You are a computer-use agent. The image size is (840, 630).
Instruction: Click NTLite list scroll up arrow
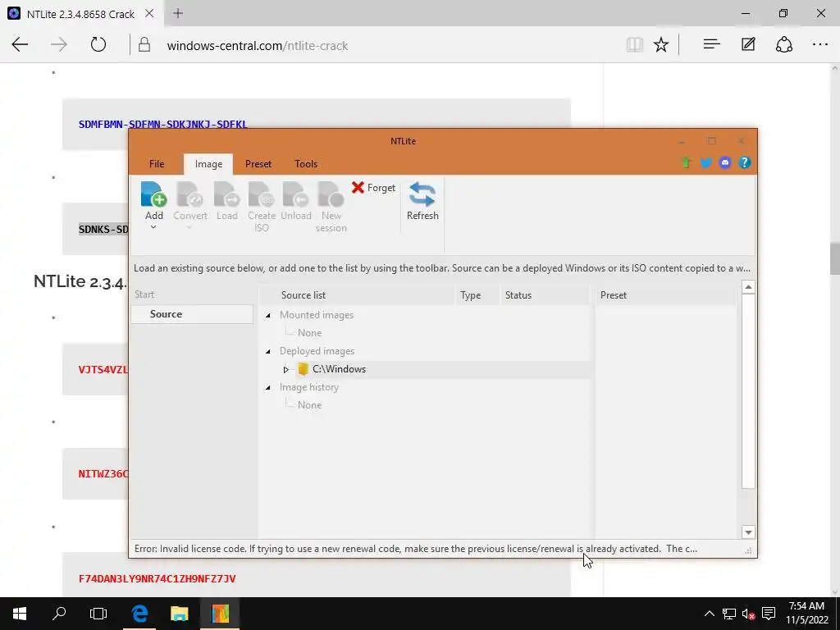tap(748, 287)
